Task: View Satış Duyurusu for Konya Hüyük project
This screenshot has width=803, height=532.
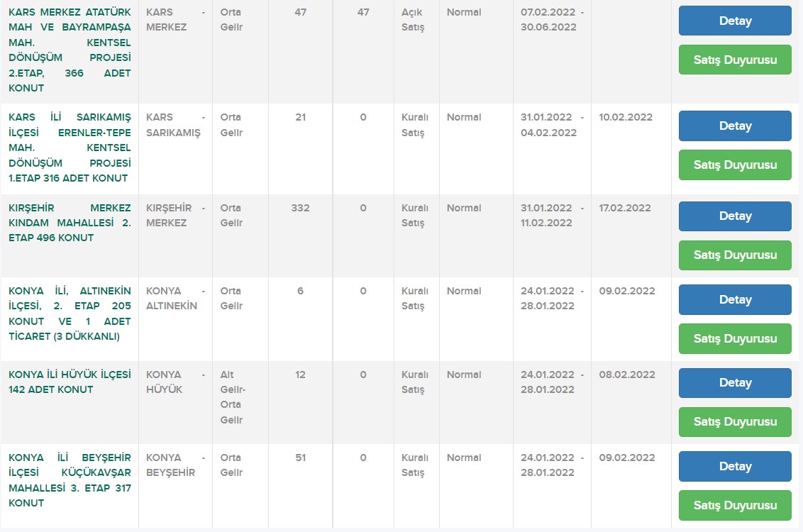Action: (735, 421)
